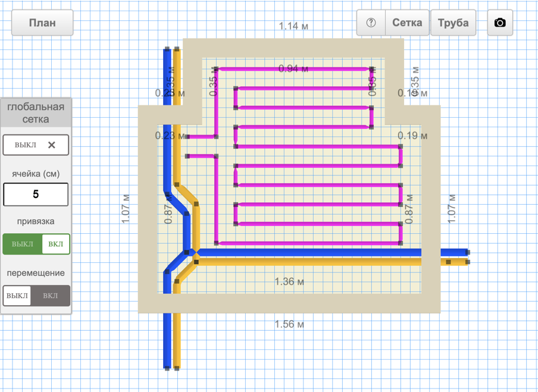Select the yellow pipe's right end node
Viewport: 538px width, 392px height.
click(467, 262)
